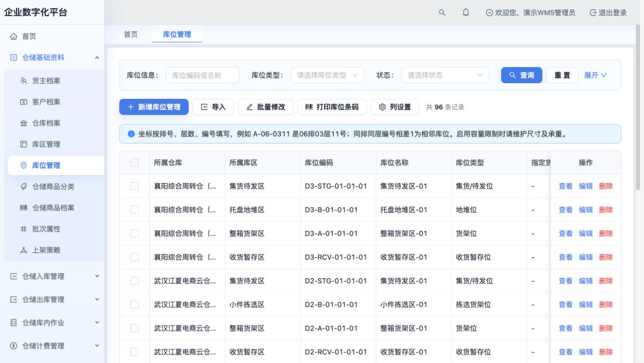Check the D2-STG-01-01-01 row checkbox
This screenshot has width=644, height=363.
[134, 281]
